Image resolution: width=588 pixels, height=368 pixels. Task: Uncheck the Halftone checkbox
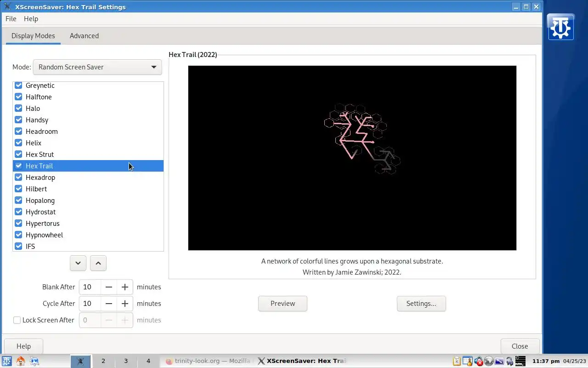18,97
